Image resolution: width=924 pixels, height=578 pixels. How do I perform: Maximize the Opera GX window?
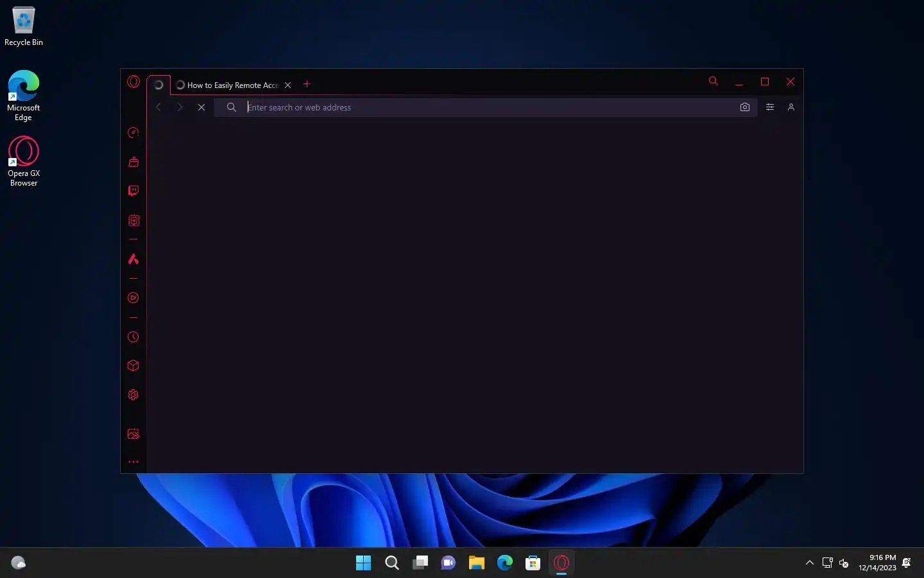(x=765, y=82)
